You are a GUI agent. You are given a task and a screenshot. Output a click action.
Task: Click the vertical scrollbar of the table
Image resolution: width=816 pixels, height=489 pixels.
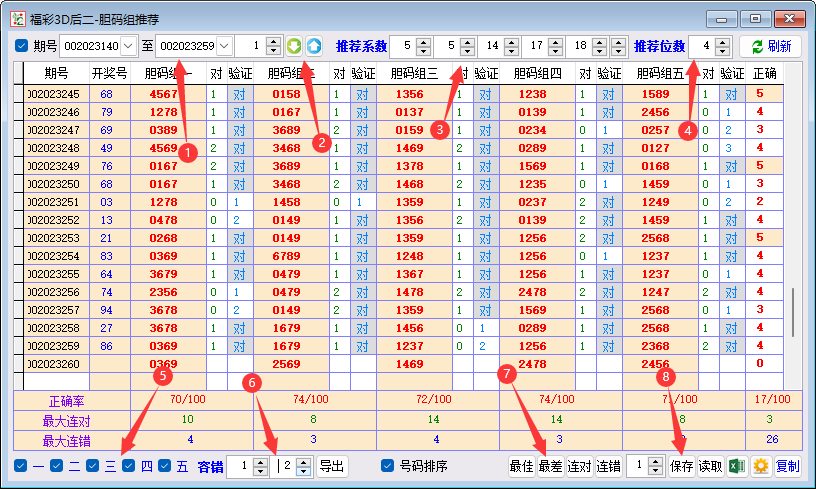pyautogui.click(x=793, y=312)
